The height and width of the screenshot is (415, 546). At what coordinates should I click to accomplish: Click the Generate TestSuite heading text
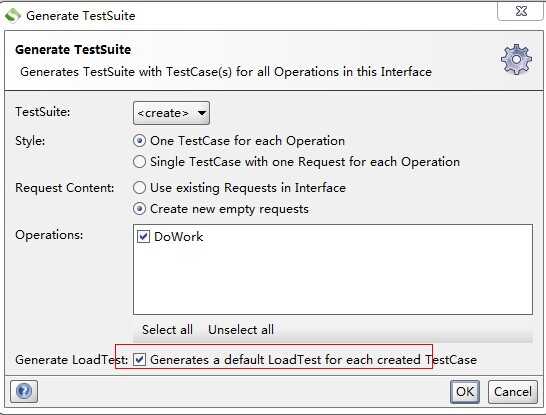coord(73,49)
